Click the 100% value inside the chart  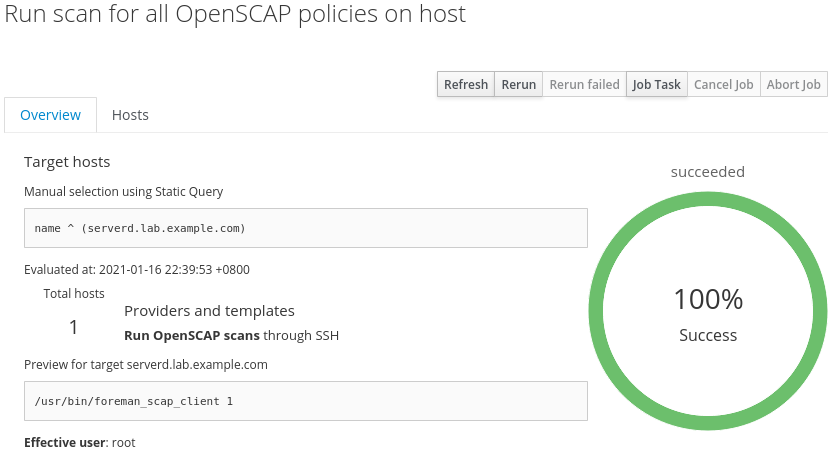(x=708, y=299)
